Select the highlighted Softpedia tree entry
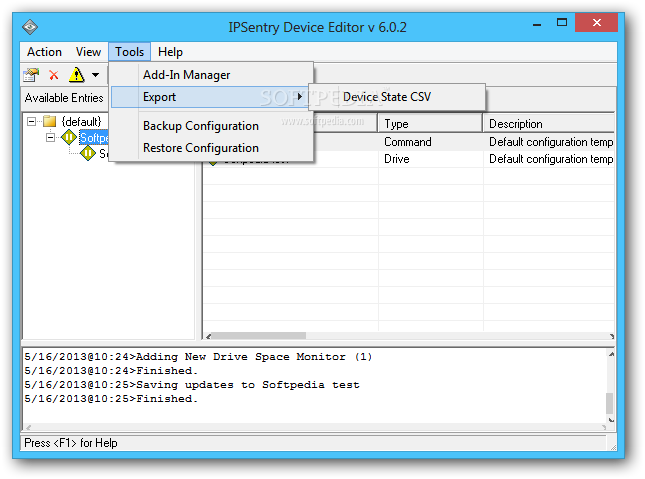Image resolution: width=645 pixels, height=479 pixels. point(94,137)
